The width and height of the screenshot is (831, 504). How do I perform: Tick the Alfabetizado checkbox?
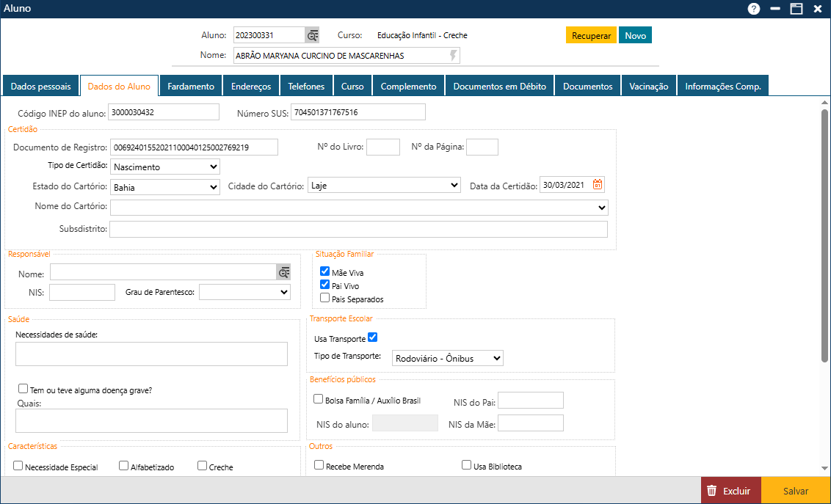pos(123,466)
